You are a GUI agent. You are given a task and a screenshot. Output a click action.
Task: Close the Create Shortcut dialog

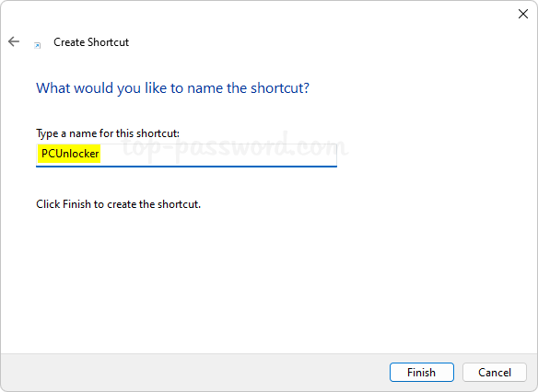523,14
